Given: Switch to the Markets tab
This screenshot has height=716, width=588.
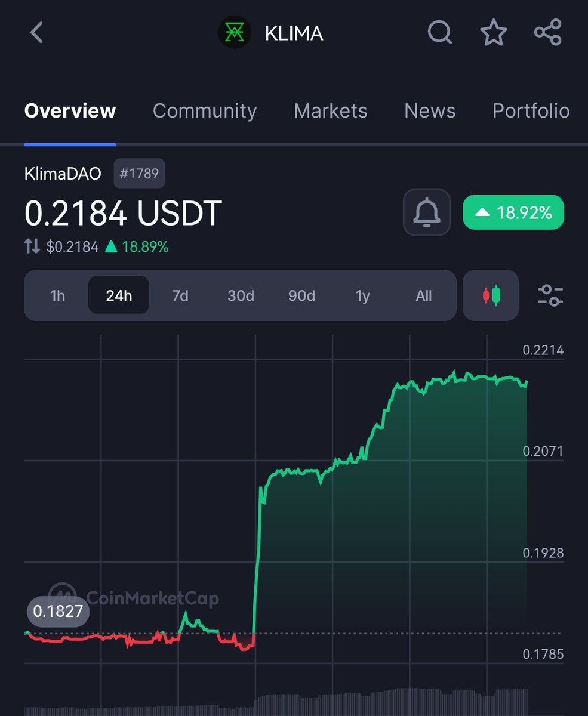Looking at the screenshot, I should click(x=331, y=111).
